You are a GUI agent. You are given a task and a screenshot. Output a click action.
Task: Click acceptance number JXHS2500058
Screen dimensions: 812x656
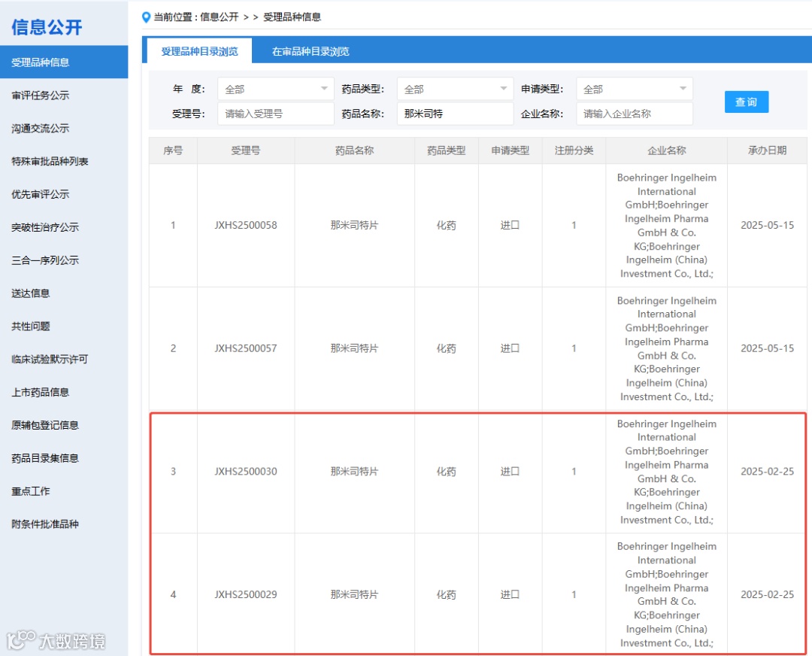(246, 226)
